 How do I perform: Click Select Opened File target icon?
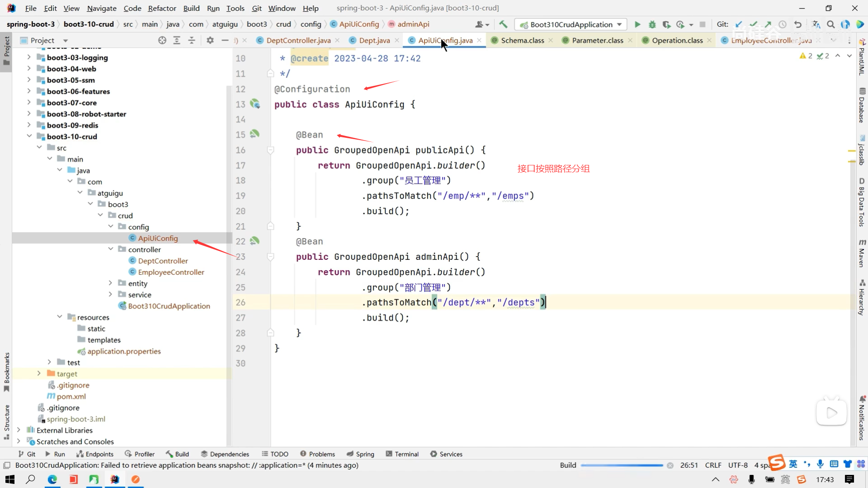tap(162, 40)
